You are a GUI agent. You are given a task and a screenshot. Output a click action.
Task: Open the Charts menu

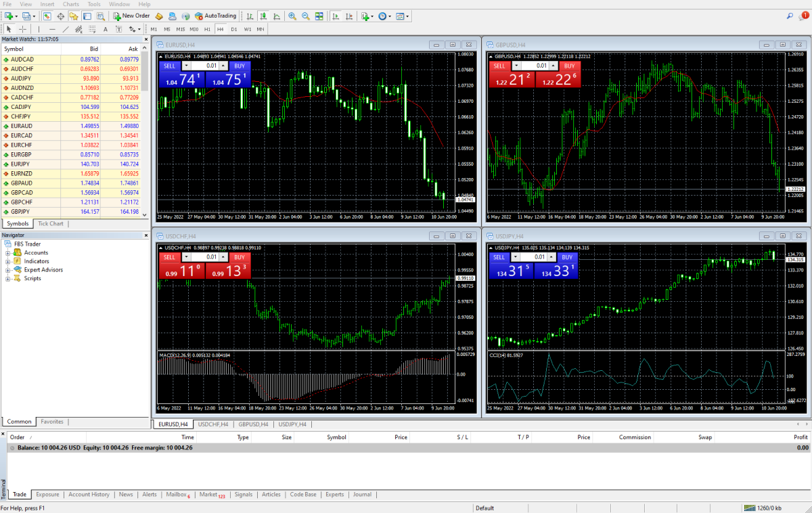tap(70, 3)
